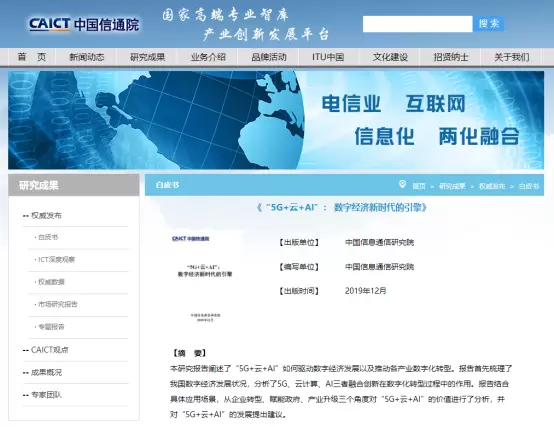This screenshot has height=427, width=554.
Task: Open the 新闻动态 navigation menu
Action: (x=87, y=57)
